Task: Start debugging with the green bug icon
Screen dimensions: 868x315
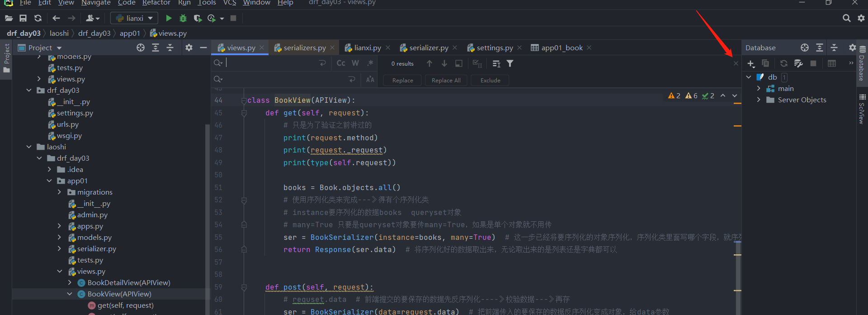Action: 183,18
